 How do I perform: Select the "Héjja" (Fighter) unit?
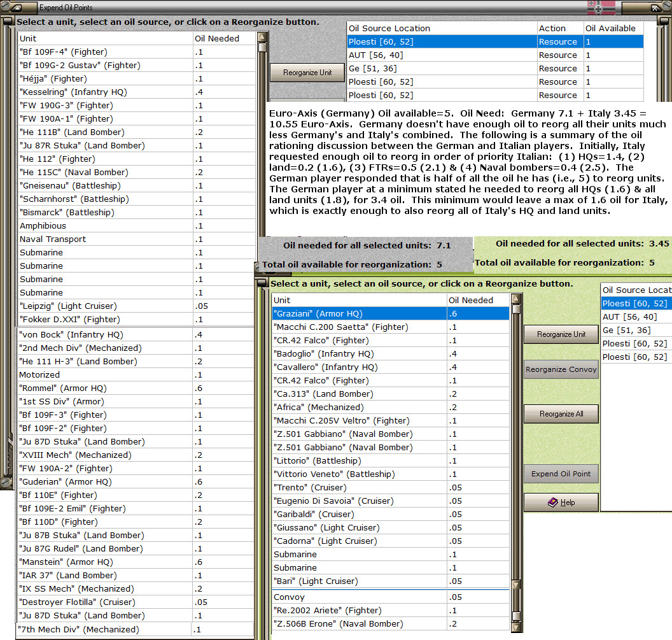pyautogui.click(x=136, y=78)
